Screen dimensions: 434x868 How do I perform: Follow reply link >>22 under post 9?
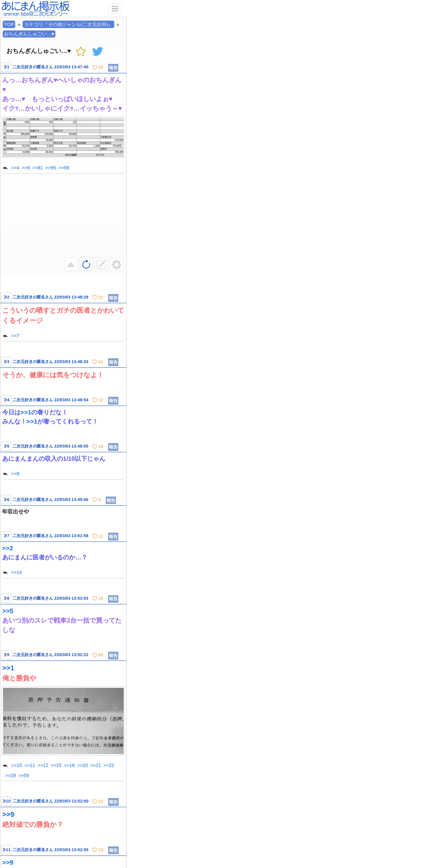[x=109, y=766]
